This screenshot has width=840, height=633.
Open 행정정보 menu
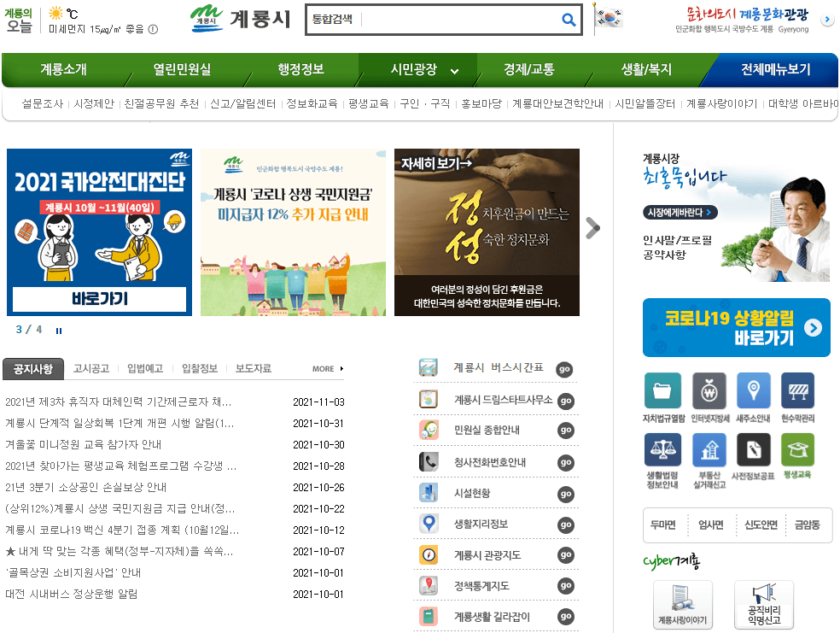click(x=300, y=69)
